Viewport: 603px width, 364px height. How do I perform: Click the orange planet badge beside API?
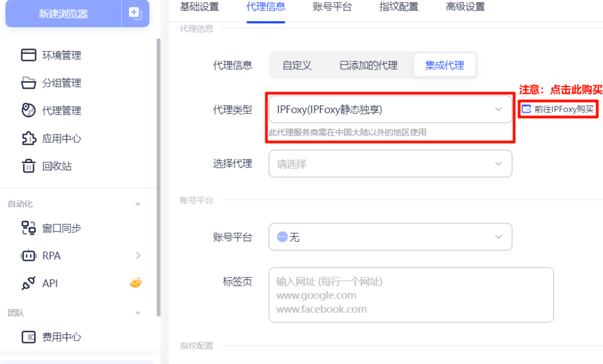coord(136,283)
